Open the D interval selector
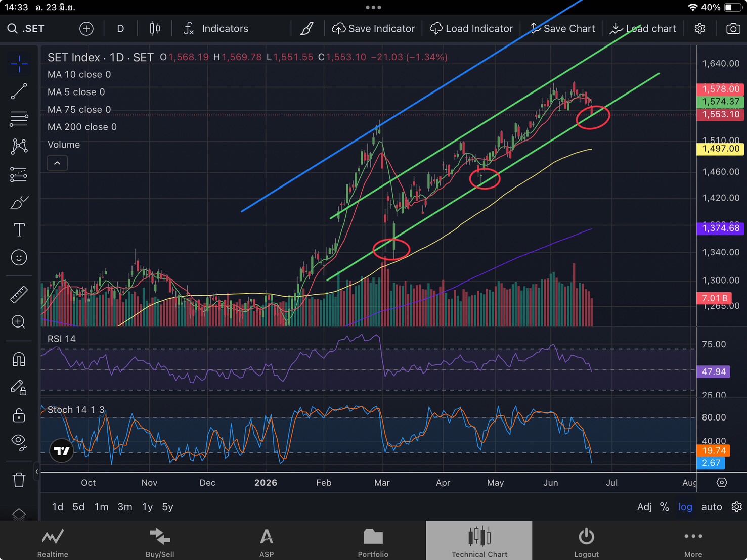 click(120, 29)
